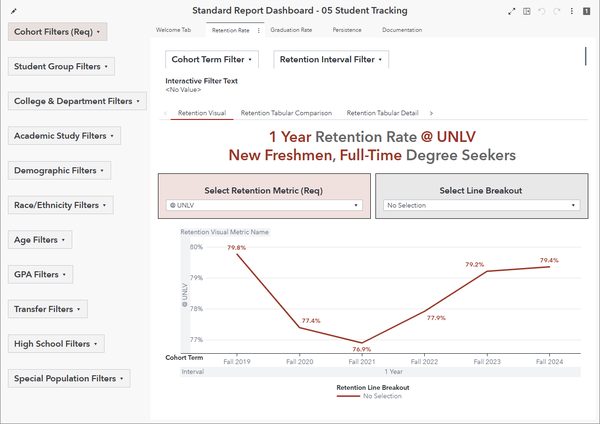Click the undo arrow icon

(x=542, y=11)
